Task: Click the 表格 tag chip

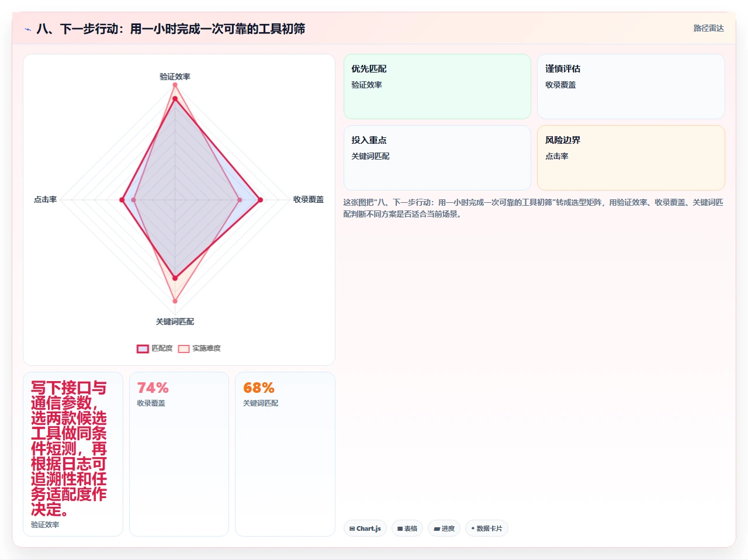Action: click(x=407, y=528)
